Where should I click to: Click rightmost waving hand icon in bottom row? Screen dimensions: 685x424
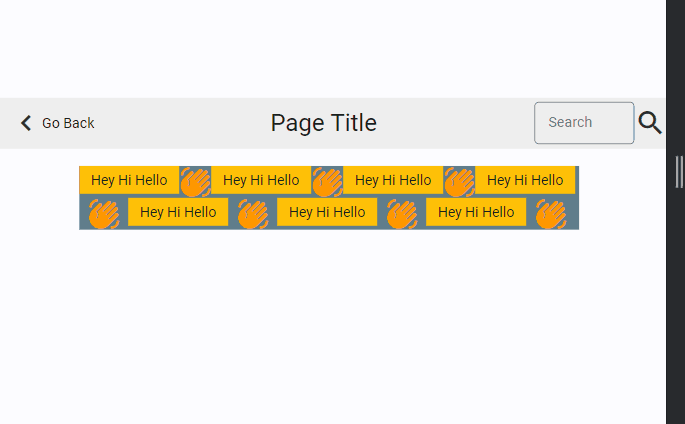point(550,213)
